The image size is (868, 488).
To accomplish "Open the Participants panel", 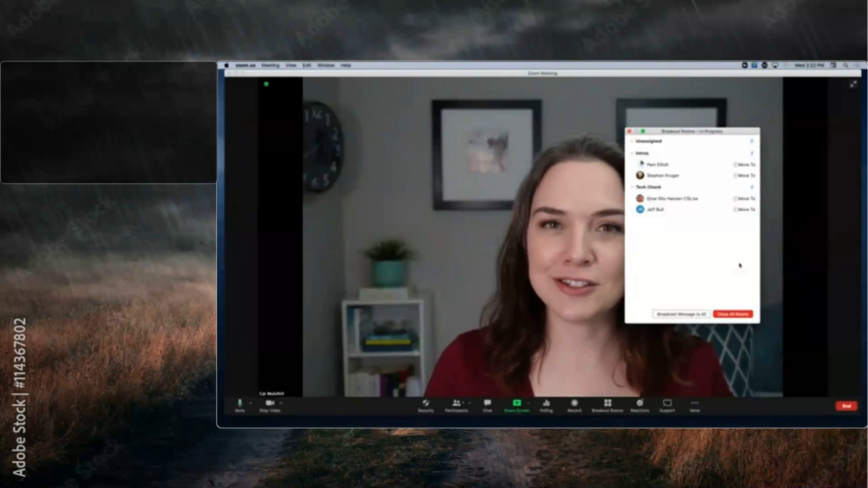I will (456, 405).
